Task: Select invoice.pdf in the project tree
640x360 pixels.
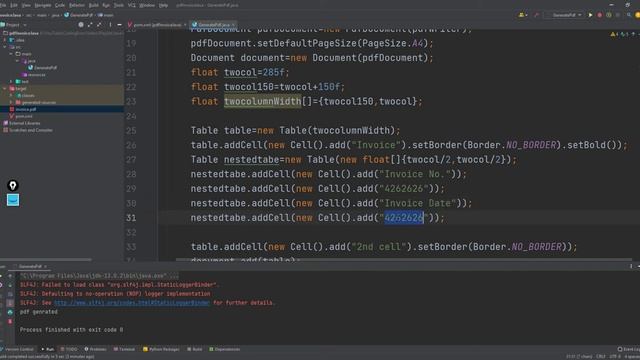Action: click(x=23, y=109)
